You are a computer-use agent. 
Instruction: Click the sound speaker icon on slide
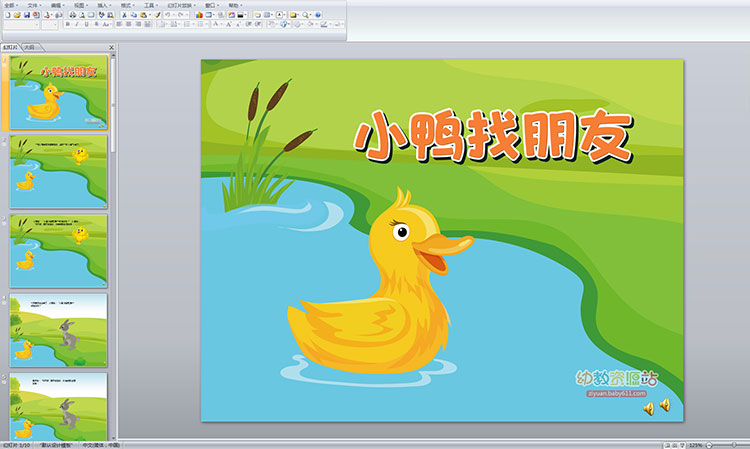pos(649,407)
